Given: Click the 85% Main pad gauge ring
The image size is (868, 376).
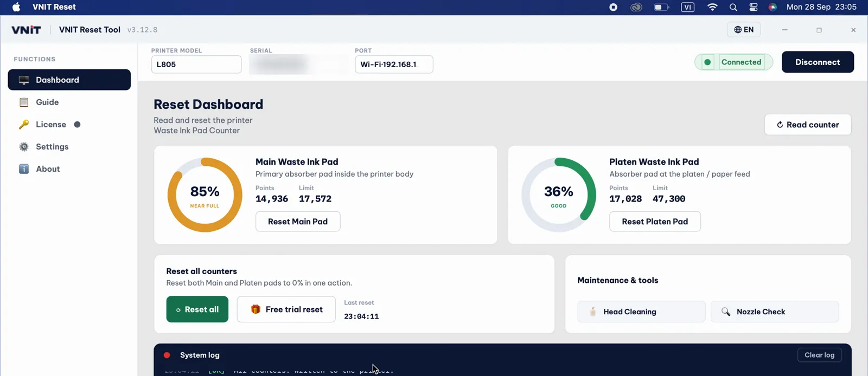Looking at the screenshot, I should tap(205, 195).
